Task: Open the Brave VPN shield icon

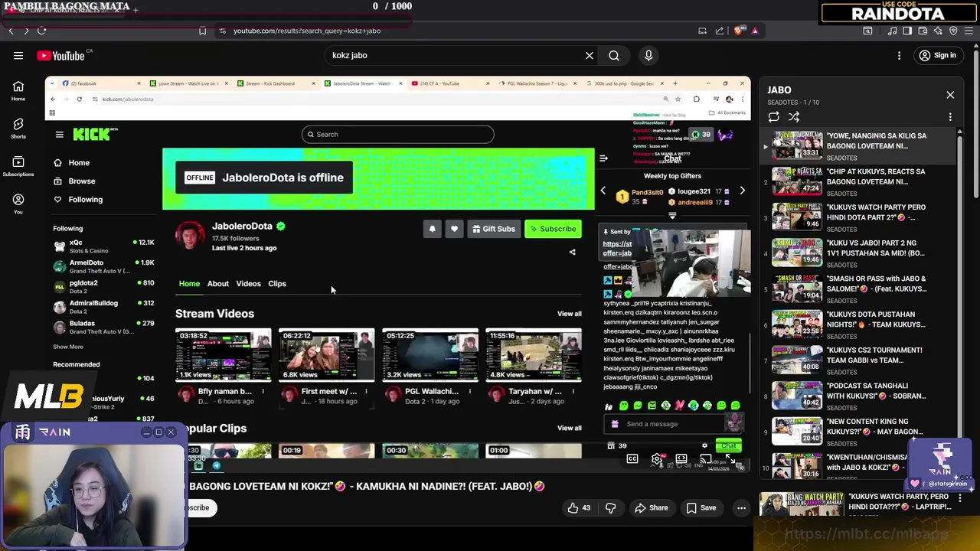Action: click(x=953, y=31)
